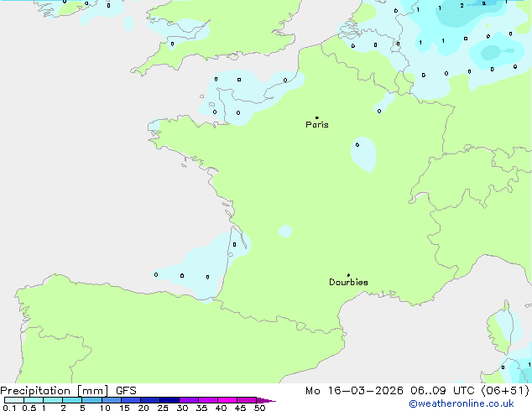
Task: Click the '(06+51)' forecast offset text
Action: [505, 391]
